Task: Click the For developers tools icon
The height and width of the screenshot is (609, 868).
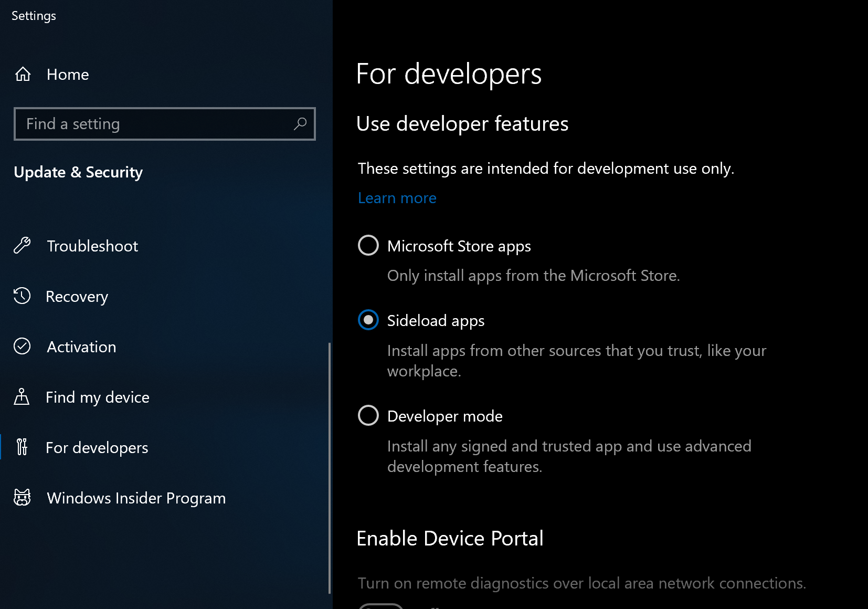Action: click(22, 447)
